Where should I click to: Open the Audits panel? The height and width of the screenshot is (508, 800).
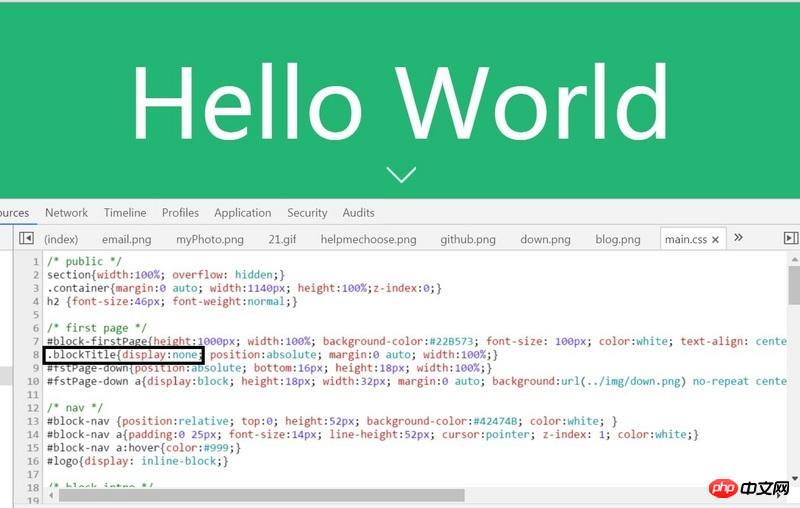(x=358, y=213)
